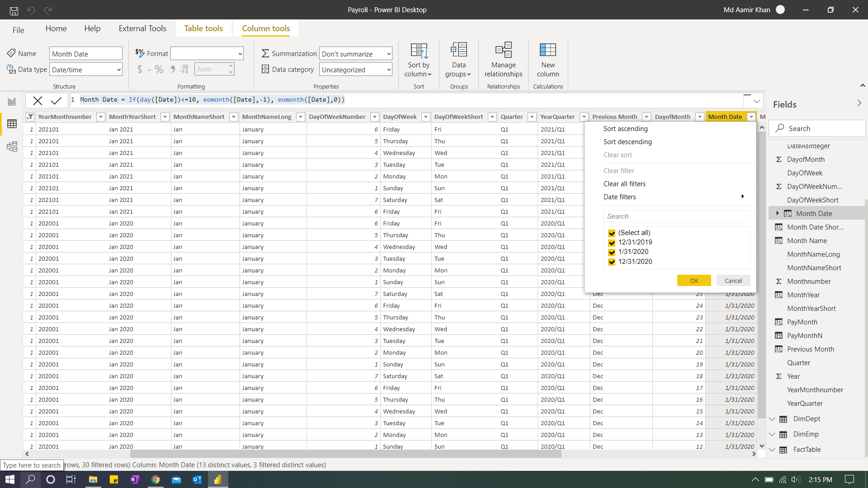Screen dimensions: 868x488
Task: Click Manage relationships icon
Action: [x=503, y=50]
